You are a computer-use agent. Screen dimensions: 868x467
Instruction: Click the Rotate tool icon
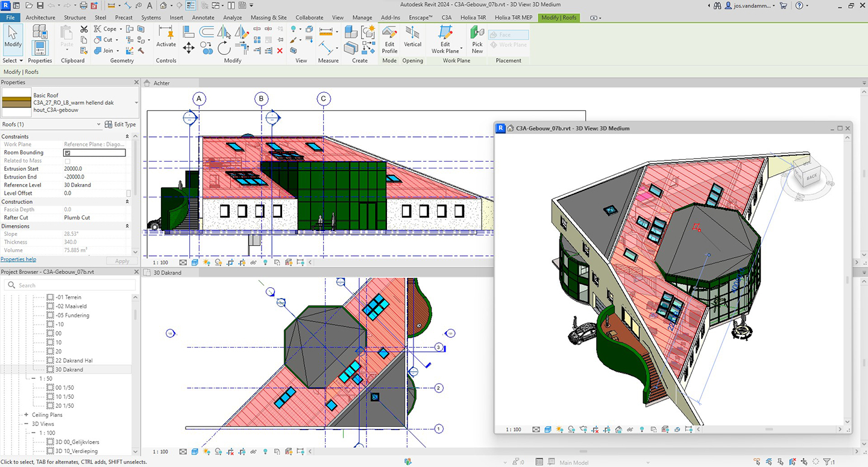point(224,48)
